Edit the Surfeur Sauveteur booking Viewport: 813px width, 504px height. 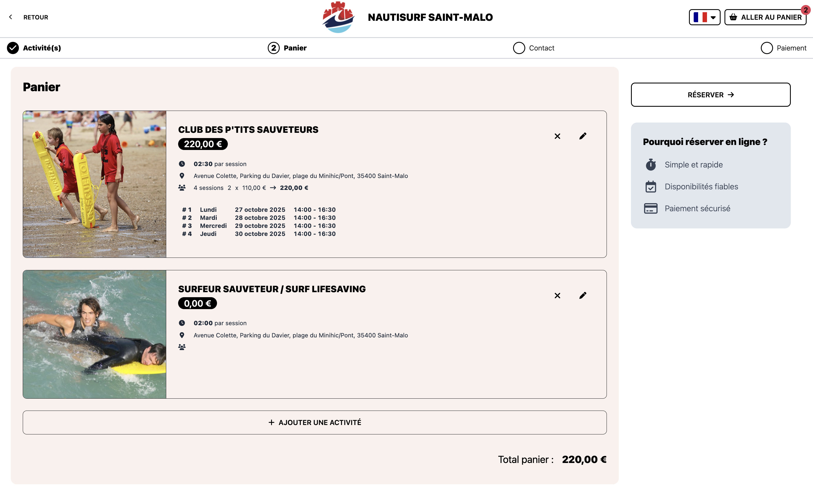click(582, 296)
